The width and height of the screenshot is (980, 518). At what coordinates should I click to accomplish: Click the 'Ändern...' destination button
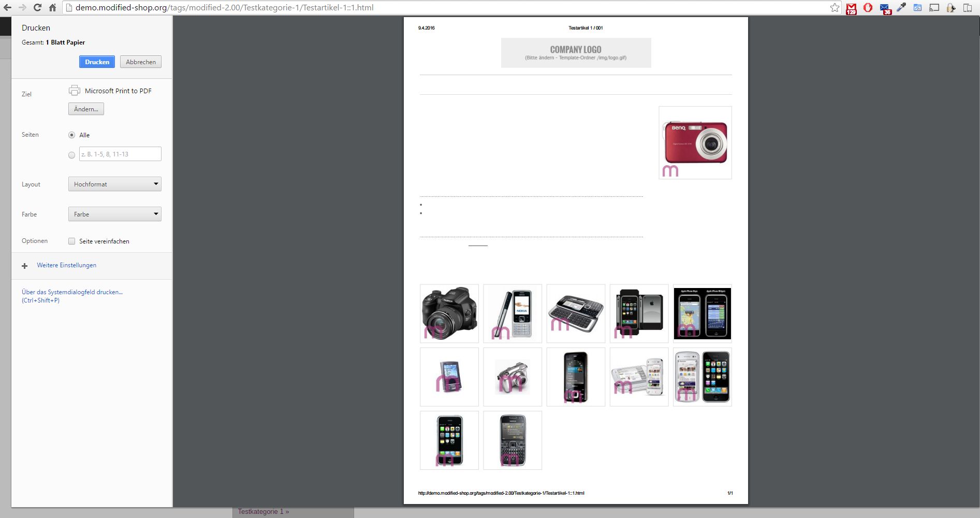point(86,109)
